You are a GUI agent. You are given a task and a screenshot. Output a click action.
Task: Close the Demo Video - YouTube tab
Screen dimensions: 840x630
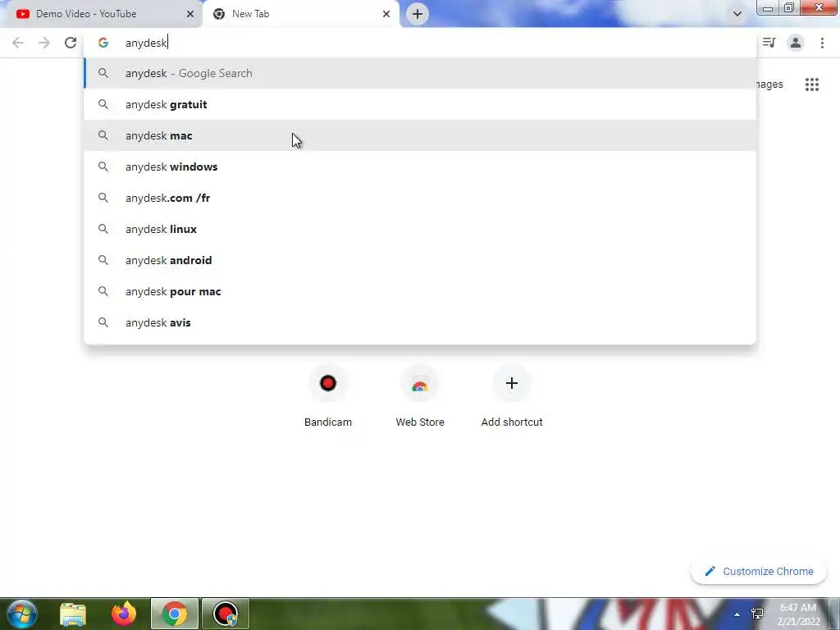click(x=190, y=14)
